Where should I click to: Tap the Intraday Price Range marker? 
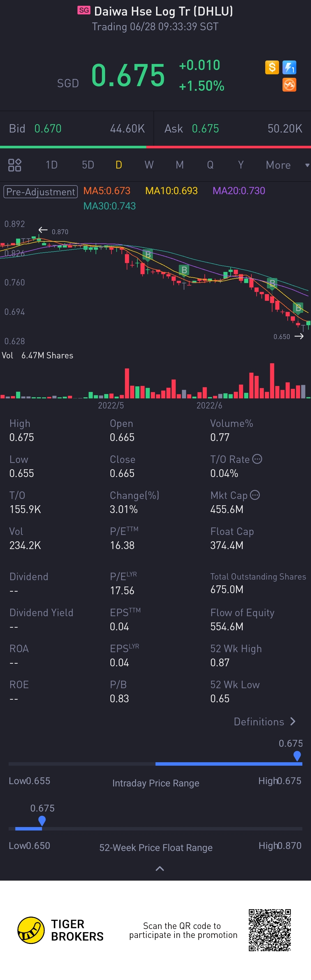297,756
